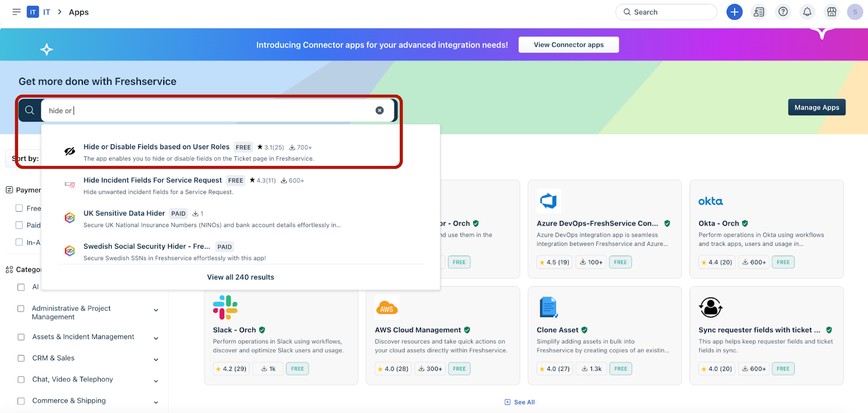Click the Clone Asset document icon
Image resolution: width=868 pixels, height=413 pixels.
(x=548, y=307)
